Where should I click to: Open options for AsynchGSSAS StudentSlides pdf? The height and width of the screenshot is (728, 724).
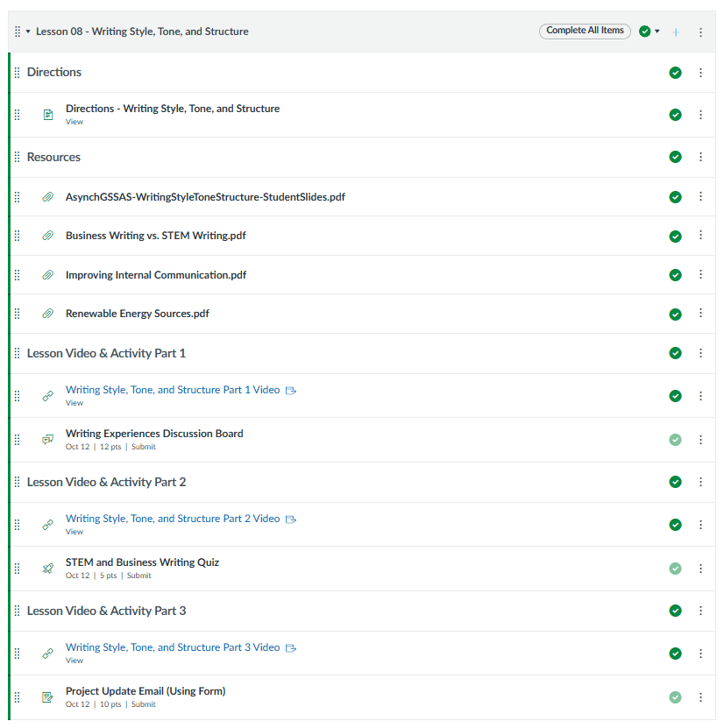click(x=701, y=197)
